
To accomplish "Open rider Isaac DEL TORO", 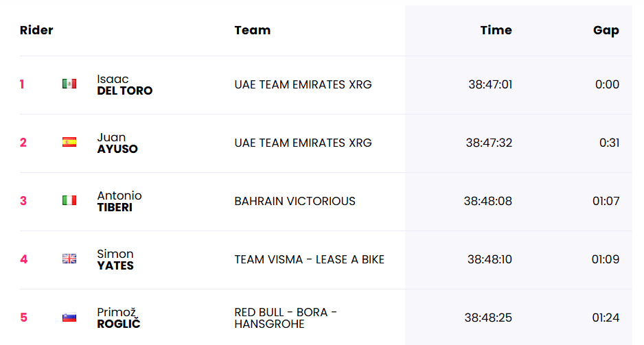I will coord(124,85).
